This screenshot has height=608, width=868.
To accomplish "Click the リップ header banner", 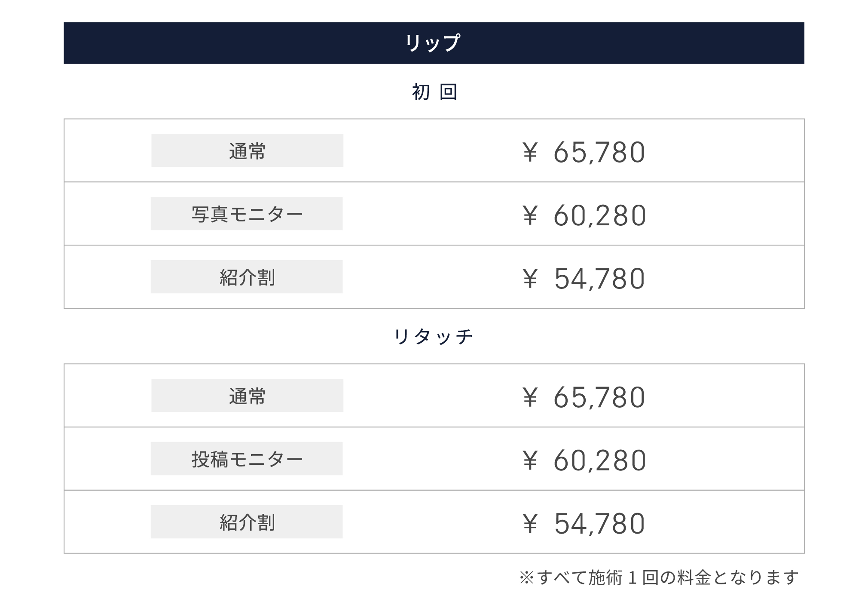I will [434, 43].
